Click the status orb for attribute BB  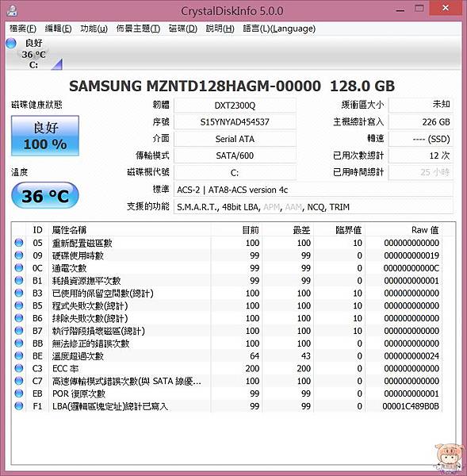[x=19, y=343]
